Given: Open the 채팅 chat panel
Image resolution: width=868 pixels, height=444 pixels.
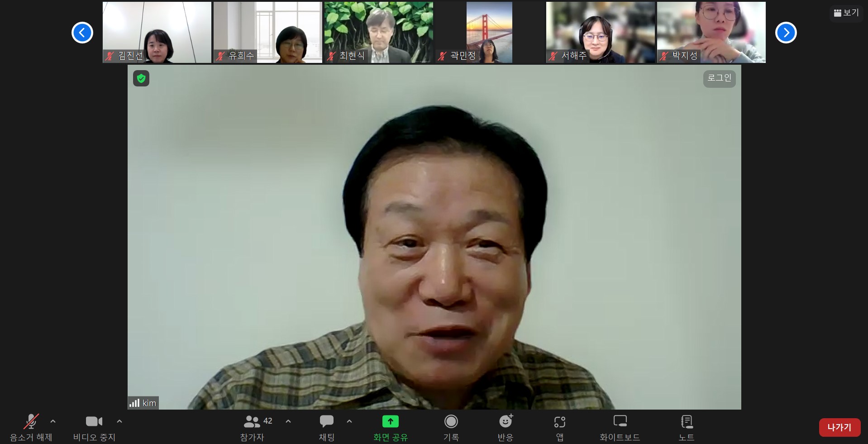Looking at the screenshot, I should [x=327, y=427].
